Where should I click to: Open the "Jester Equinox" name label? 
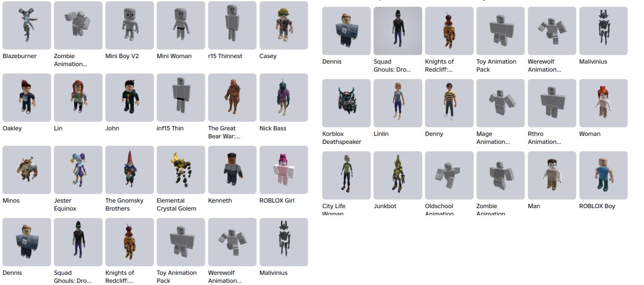[65, 205]
